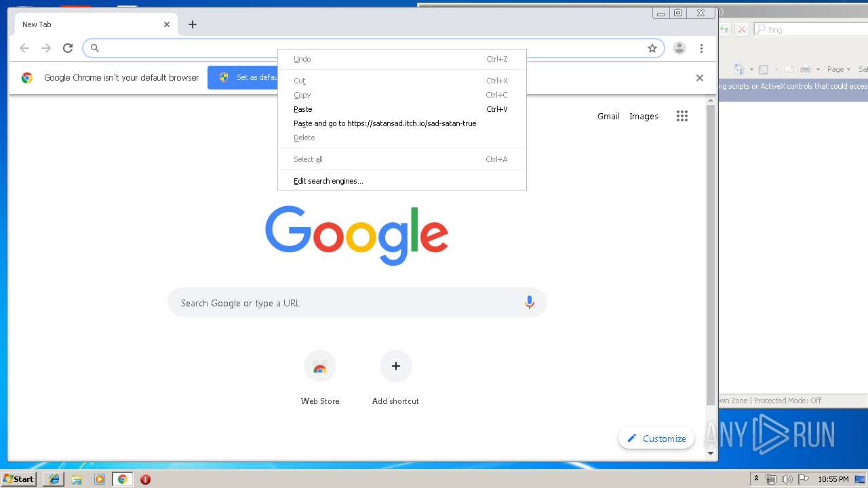Image resolution: width=868 pixels, height=488 pixels.
Task: Expand the Print dropdown arrow in Internet Explorer
Action: click(x=818, y=70)
